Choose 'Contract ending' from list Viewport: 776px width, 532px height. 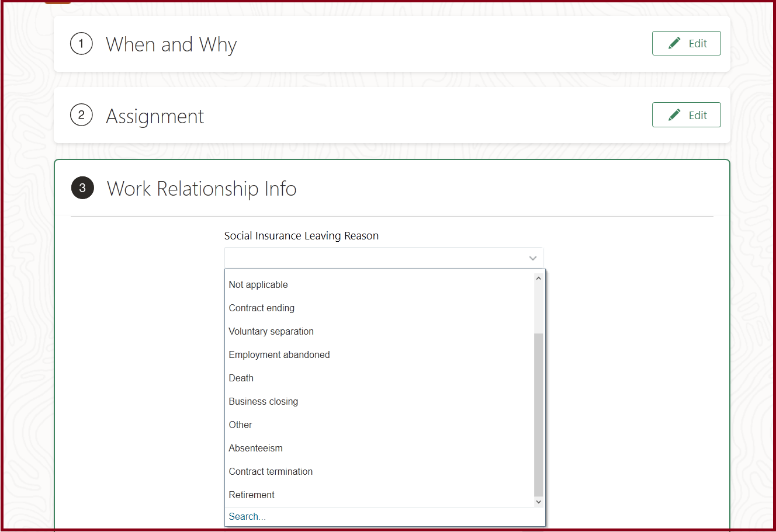pyautogui.click(x=262, y=308)
